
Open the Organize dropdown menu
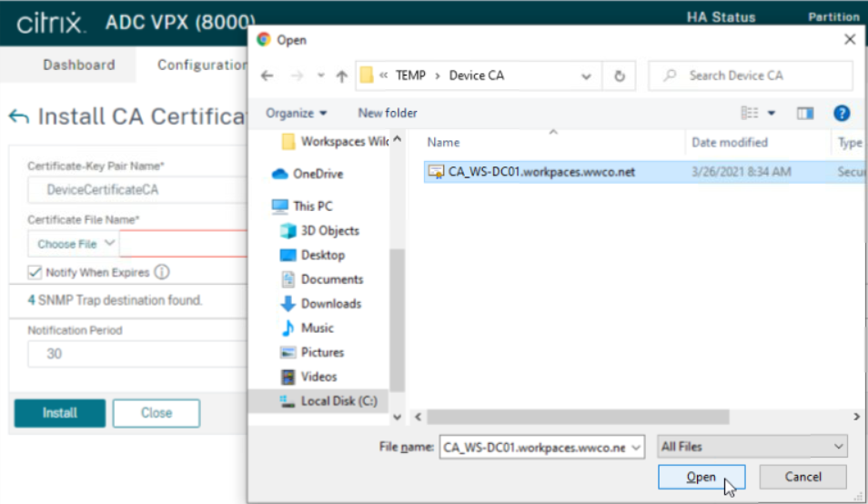point(297,114)
